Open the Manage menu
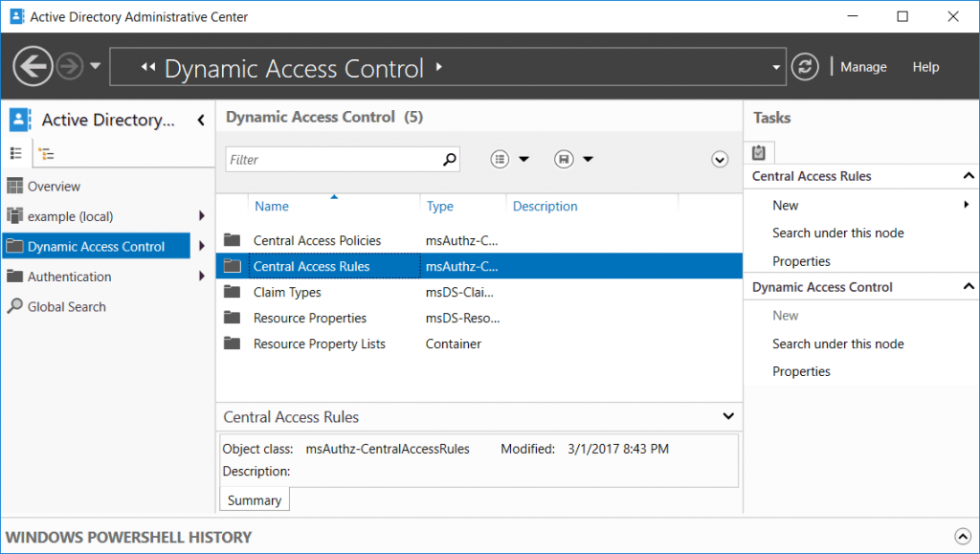 pos(862,66)
